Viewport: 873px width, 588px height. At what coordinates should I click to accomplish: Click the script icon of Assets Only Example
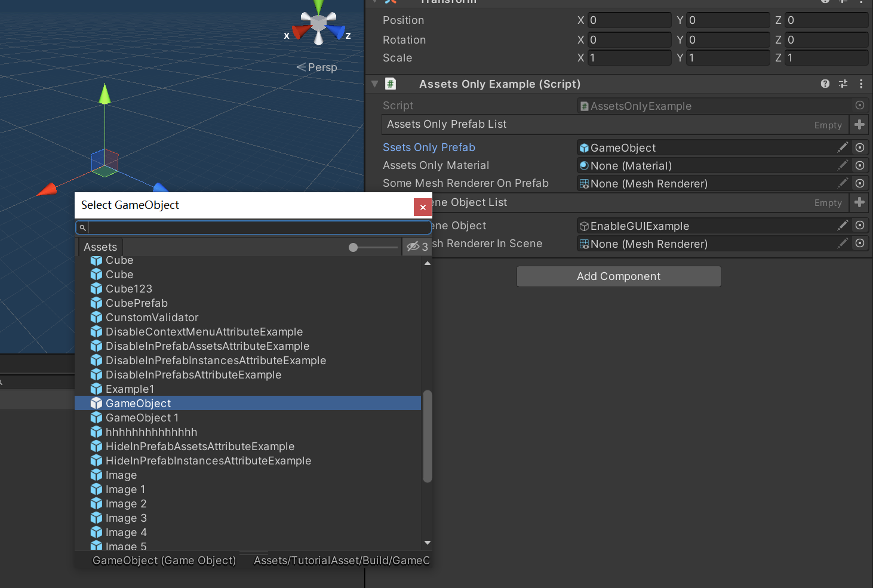point(391,84)
